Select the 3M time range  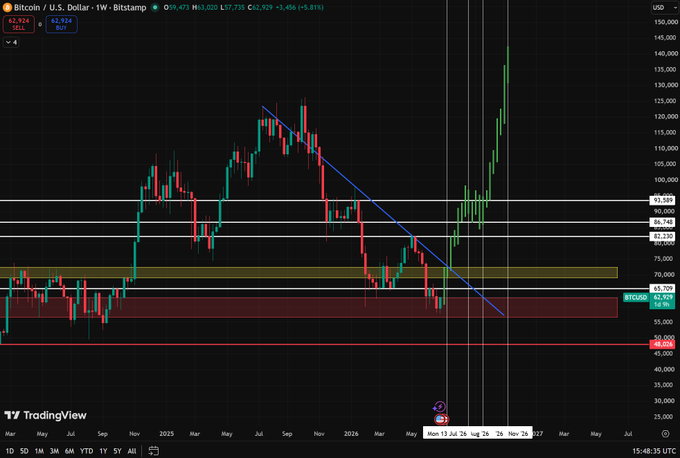click(x=54, y=451)
